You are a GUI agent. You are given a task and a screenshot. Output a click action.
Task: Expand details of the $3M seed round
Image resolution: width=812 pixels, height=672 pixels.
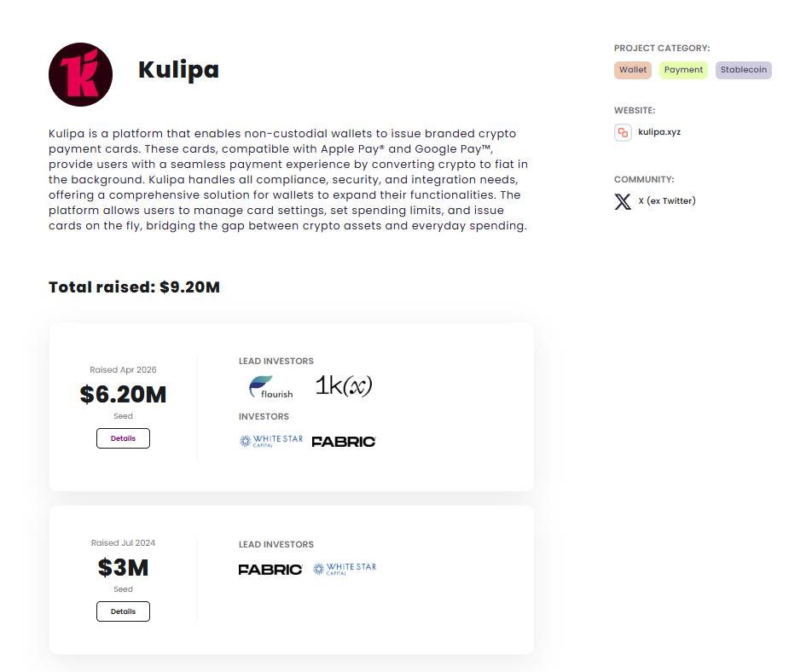point(123,611)
